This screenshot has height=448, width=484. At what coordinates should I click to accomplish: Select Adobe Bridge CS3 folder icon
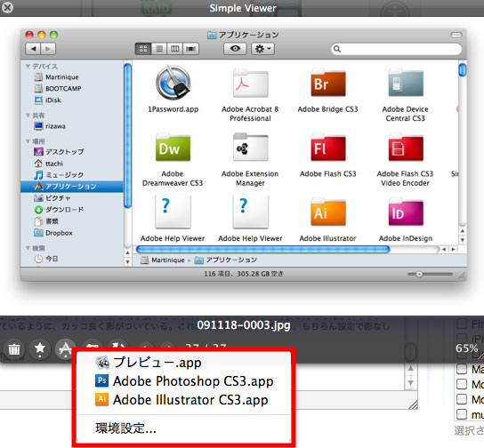(x=327, y=84)
